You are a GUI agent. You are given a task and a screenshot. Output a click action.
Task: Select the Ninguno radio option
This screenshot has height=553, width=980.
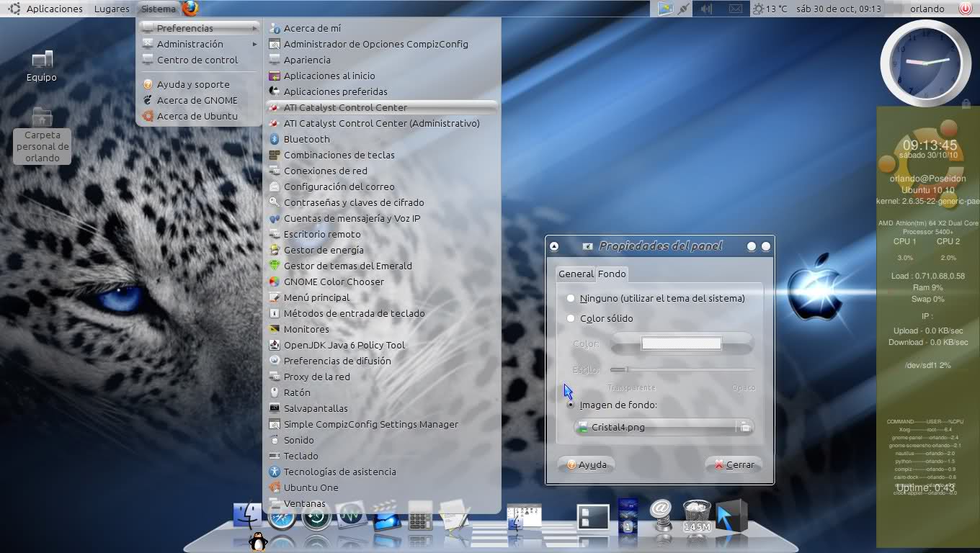point(571,298)
